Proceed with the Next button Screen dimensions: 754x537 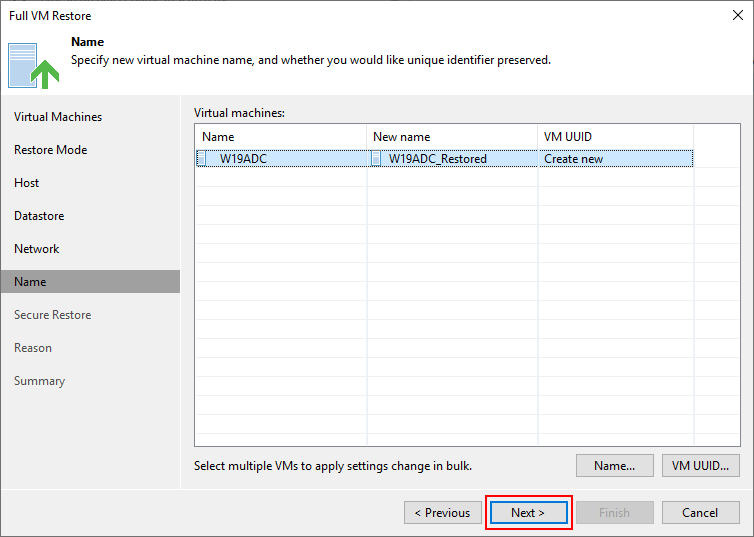pos(528,512)
